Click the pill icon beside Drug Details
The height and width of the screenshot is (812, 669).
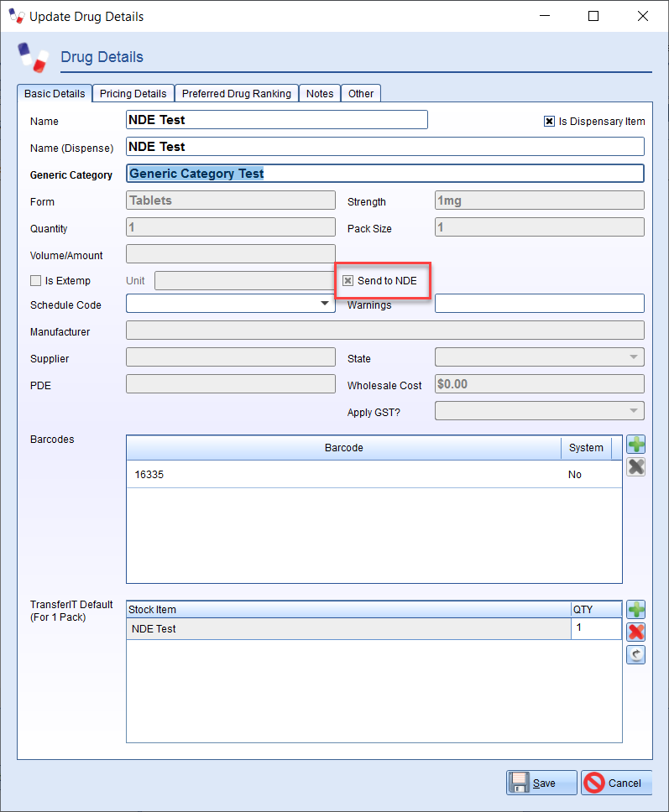[33, 57]
